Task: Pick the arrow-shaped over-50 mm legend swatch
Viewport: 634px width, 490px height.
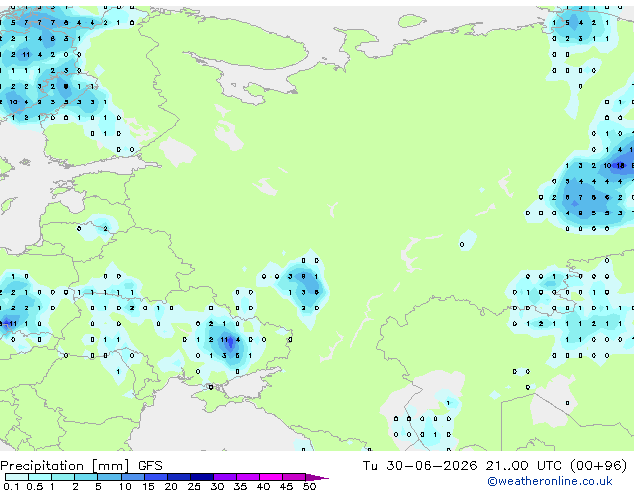Action: coord(317,477)
